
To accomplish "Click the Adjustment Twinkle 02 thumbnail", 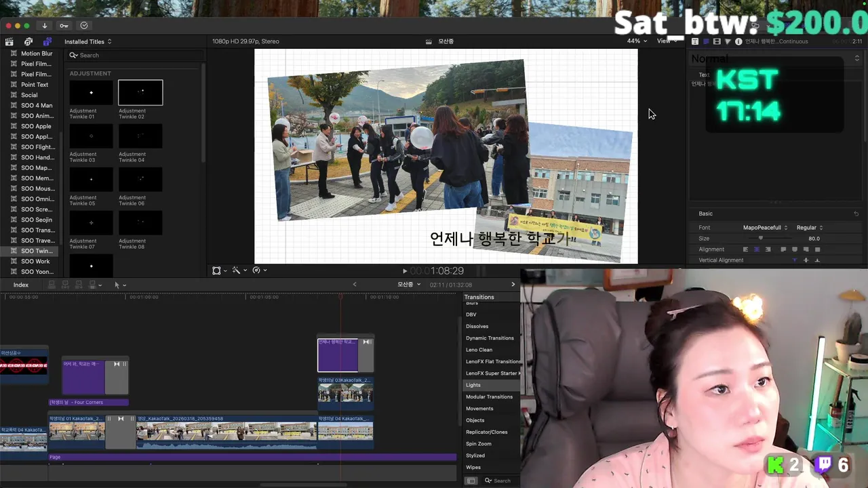I will tap(140, 92).
